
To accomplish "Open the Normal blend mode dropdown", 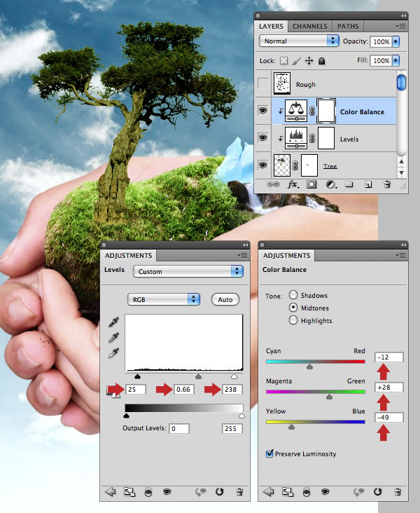I will (299, 41).
